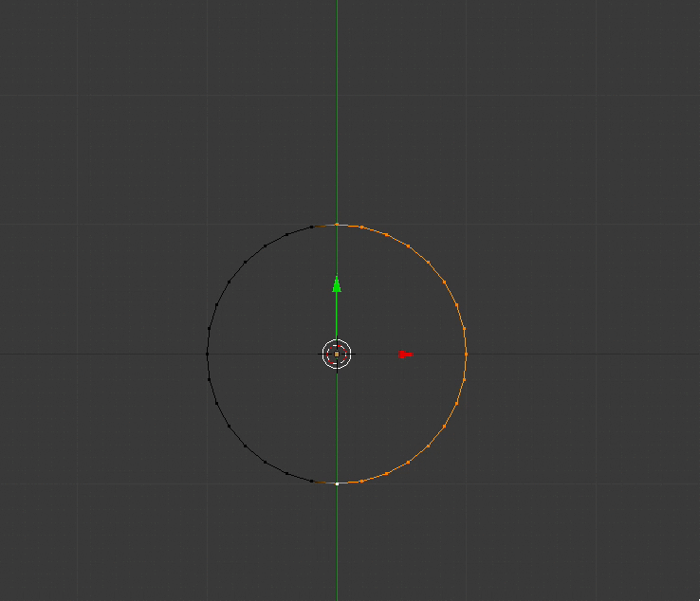Viewport: 700px width, 601px height.
Task: Select the topmost vertex of the circle
Action: click(x=337, y=225)
